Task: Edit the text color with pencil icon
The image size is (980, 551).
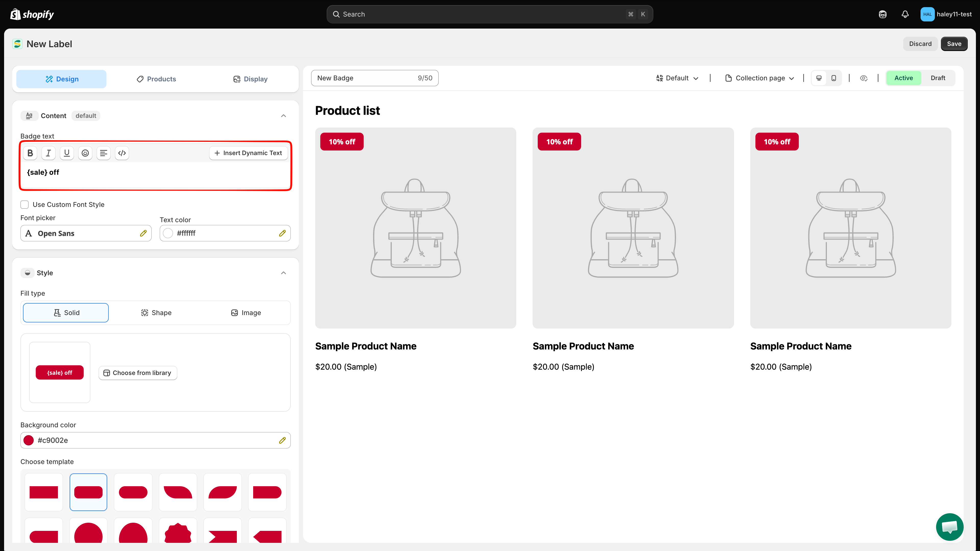Action: [282, 233]
